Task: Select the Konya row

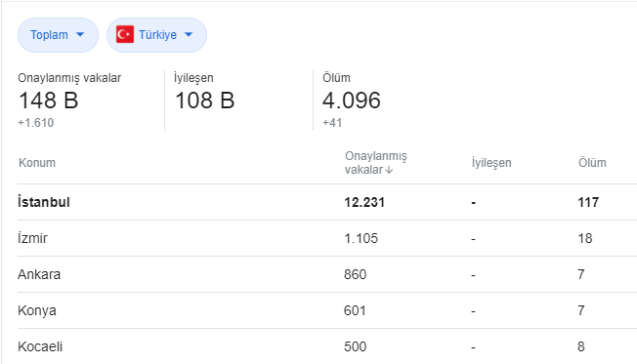Action: click(327, 310)
